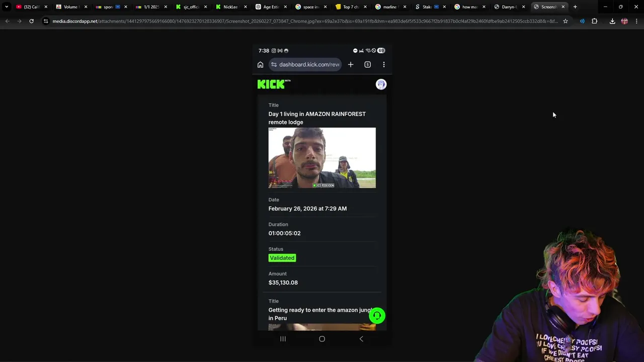This screenshot has height=362, width=644.
Task: Close the "NickLee" tab
Action: click(x=246, y=7)
